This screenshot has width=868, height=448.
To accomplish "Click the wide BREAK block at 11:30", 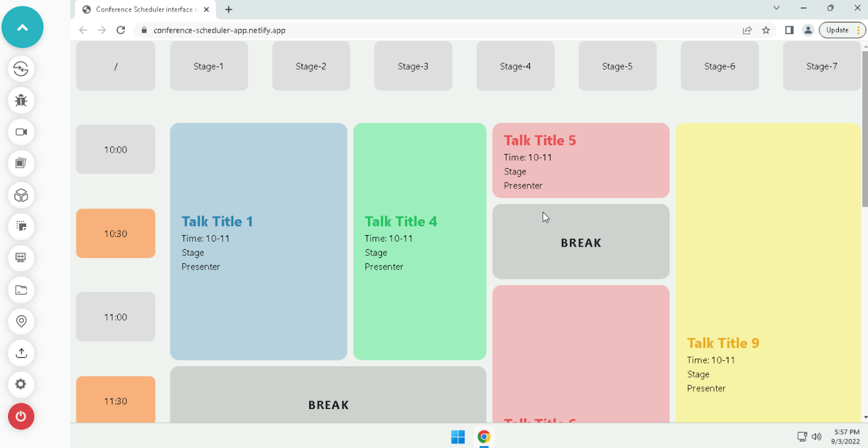I will coord(328,395).
